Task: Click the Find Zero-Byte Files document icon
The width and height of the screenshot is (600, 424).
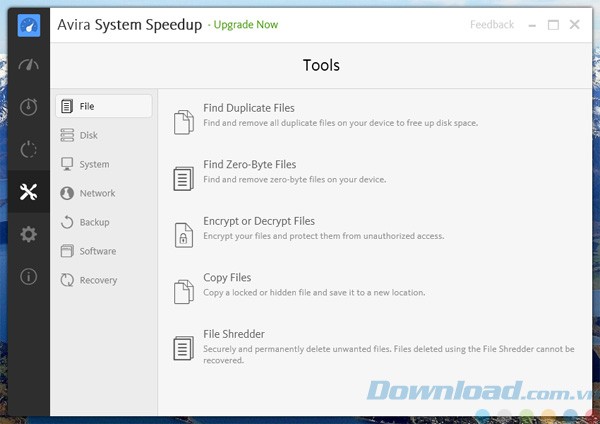Action: click(184, 178)
